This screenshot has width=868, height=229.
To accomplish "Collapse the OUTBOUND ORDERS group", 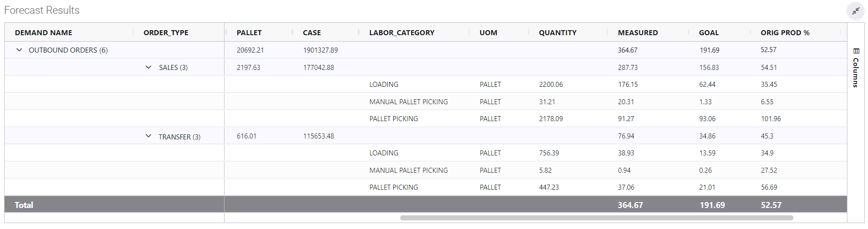I will click(x=19, y=50).
